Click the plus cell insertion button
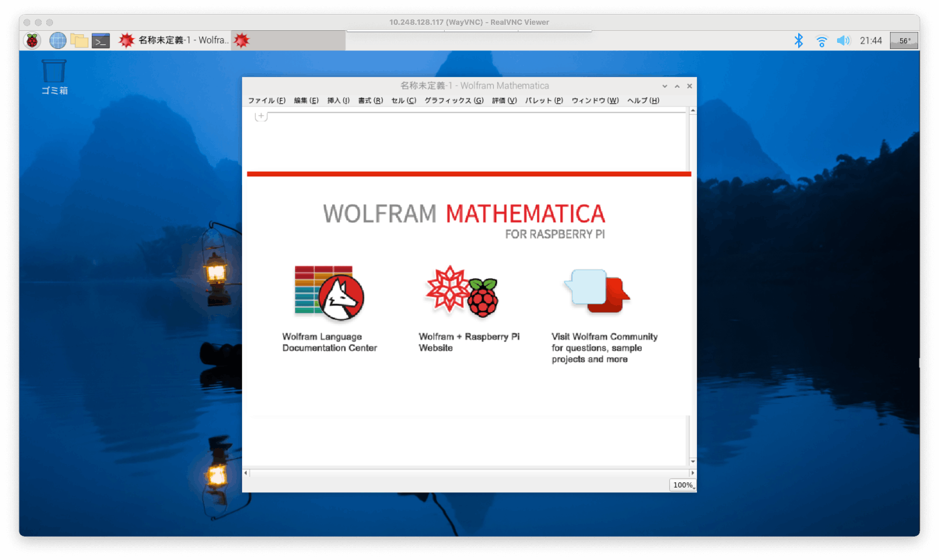The width and height of the screenshot is (939, 560). pyautogui.click(x=261, y=116)
